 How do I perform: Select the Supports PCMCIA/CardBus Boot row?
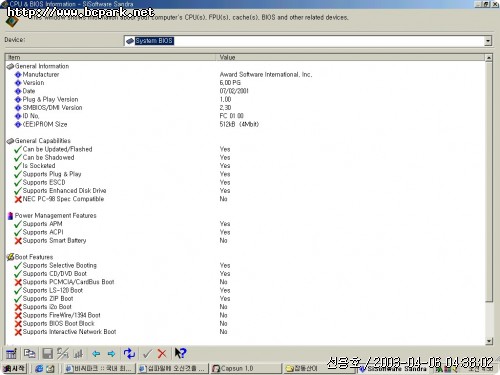(x=245, y=282)
